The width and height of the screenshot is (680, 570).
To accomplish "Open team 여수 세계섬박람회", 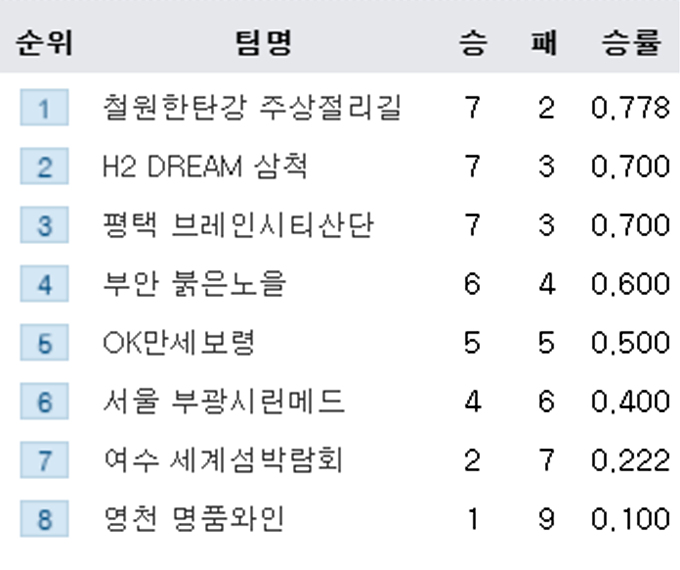I will pos(223,460).
